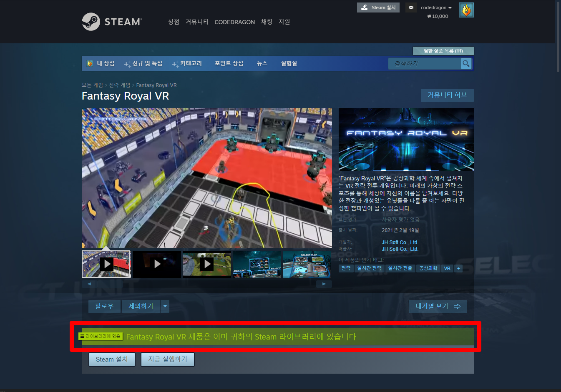The width and height of the screenshot is (561, 392).
Task: Click the page vertical scrollbar
Action: coord(558,37)
